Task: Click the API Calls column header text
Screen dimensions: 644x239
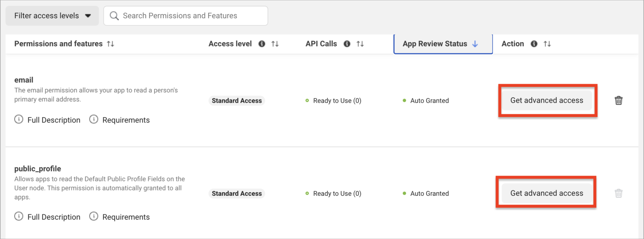Action: coord(321,44)
